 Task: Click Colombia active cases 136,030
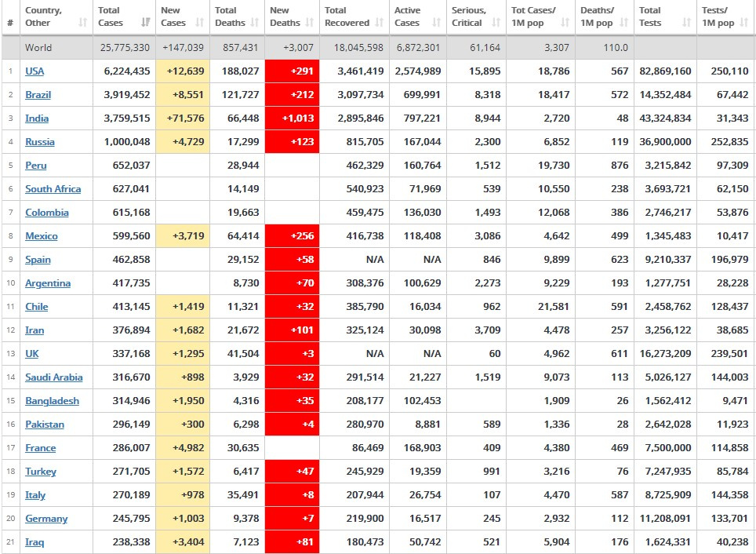[x=423, y=213]
